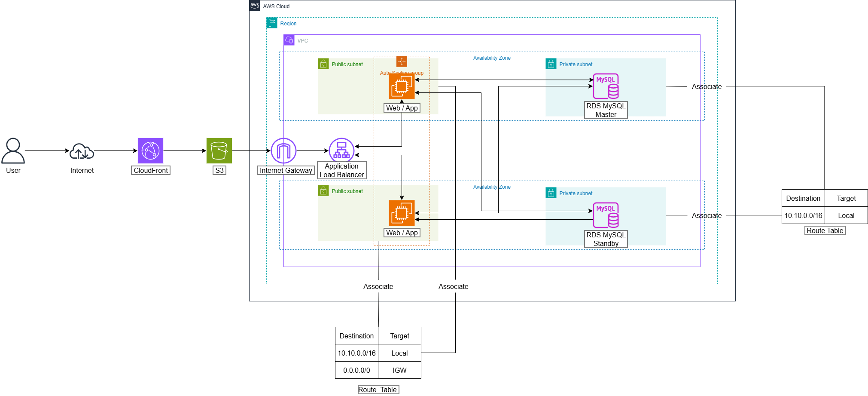
Task: Click the Internet Gateway icon
Action: click(x=283, y=150)
